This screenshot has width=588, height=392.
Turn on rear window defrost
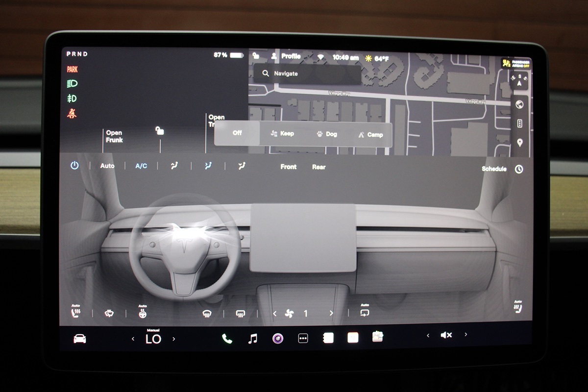pyautogui.click(x=240, y=314)
